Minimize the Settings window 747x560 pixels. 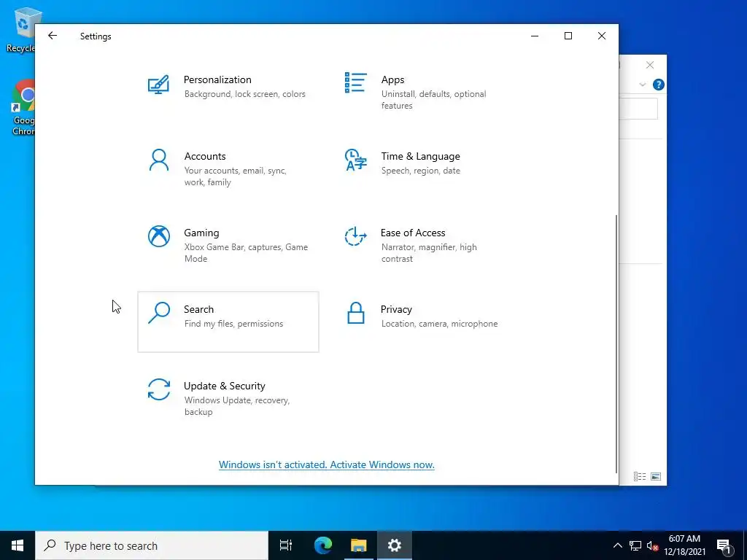[535, 36]
